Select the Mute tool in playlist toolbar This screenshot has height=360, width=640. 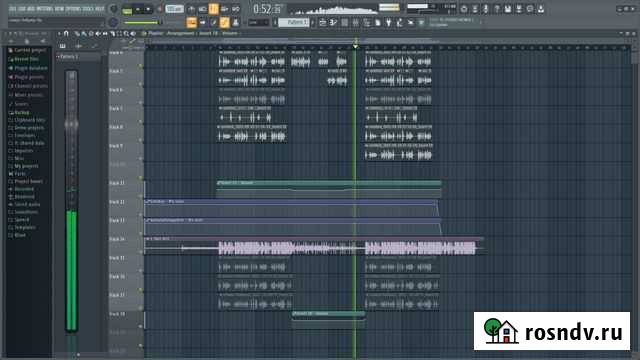point(98,33)
